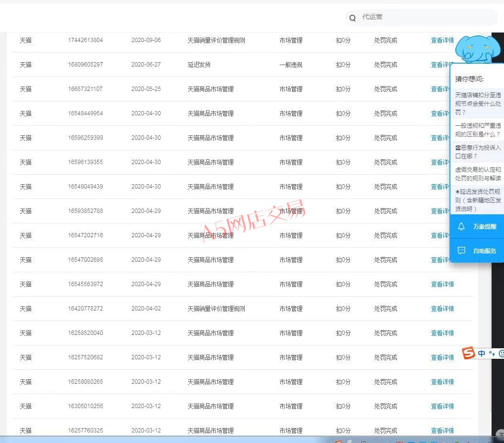Click 处罚完成 status in row 16545563972
This screenshot has width=504, height=443.
[385, 285]
